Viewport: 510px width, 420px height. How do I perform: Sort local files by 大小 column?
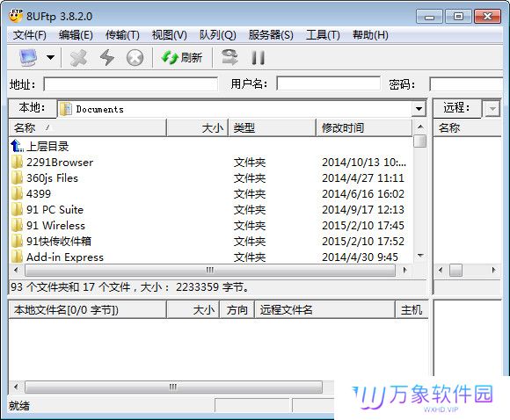197,127
